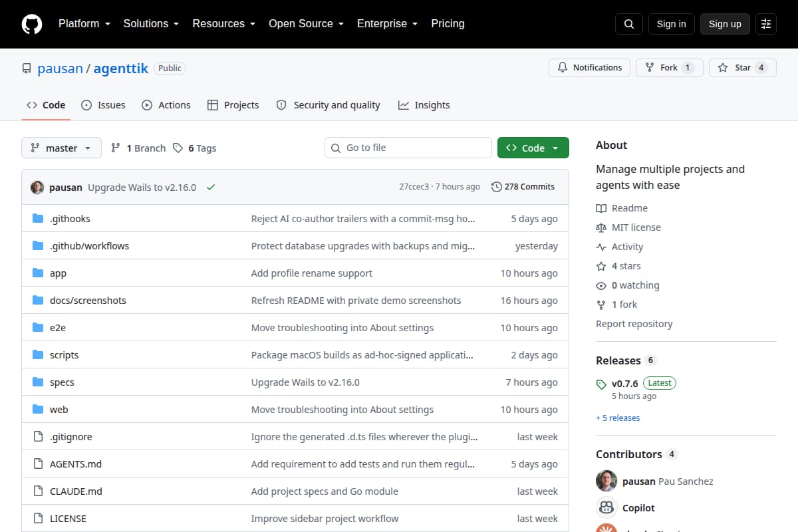Follow the + 5 releases link
Image resolution: width=798 pixels, height=532 pixels.
point(618,418)
